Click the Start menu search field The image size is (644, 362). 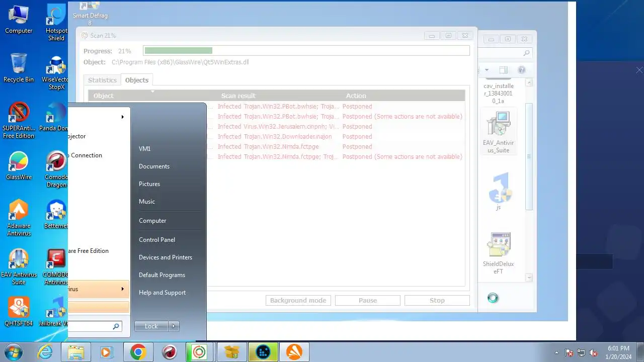click(96, 326)
